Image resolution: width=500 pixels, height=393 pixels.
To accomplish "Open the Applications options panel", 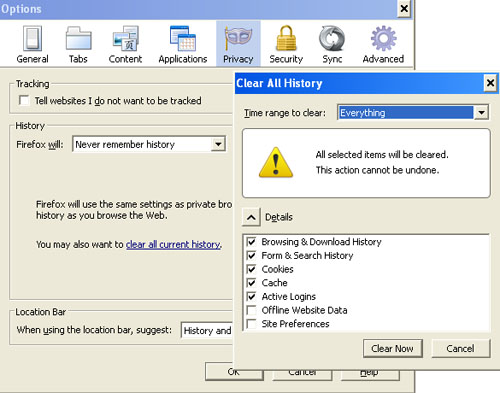I will 183,45.
